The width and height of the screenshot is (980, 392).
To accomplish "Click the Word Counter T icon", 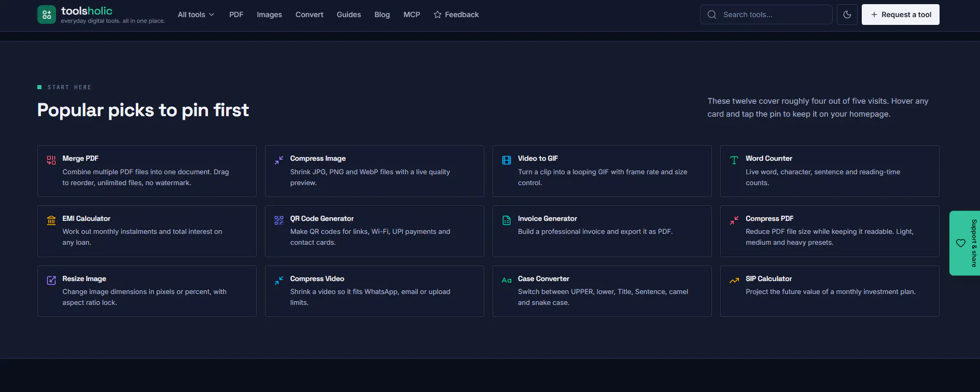I will tap(734, 160).
